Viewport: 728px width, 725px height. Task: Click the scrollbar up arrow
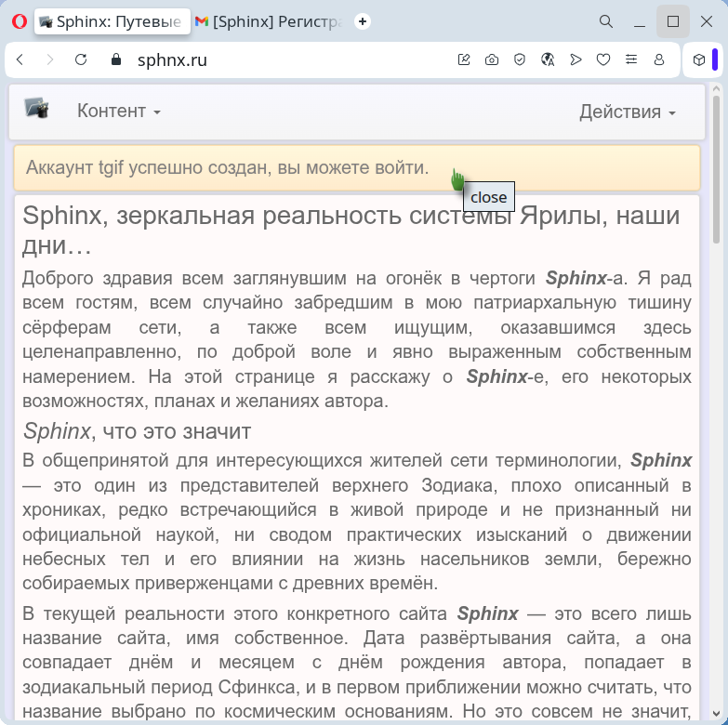717,88
